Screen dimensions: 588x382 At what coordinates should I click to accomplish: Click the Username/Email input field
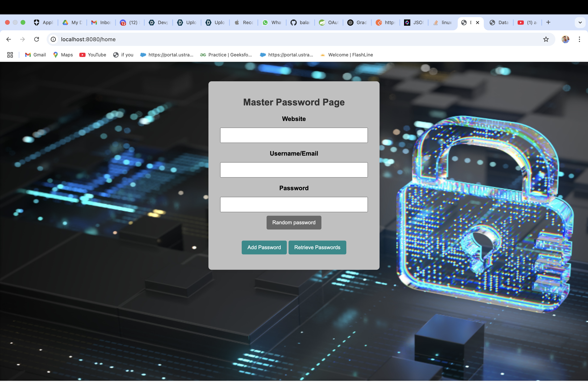pos(294,170)
